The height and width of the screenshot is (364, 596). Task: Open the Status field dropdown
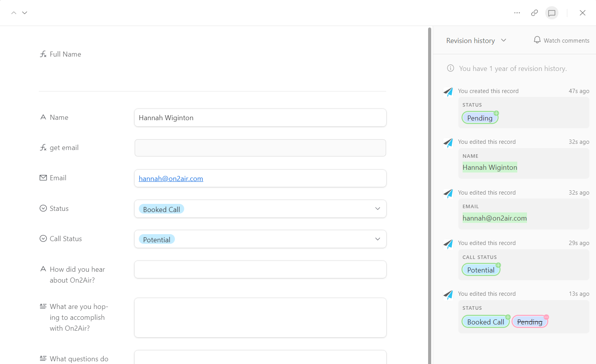pos(377,209)
